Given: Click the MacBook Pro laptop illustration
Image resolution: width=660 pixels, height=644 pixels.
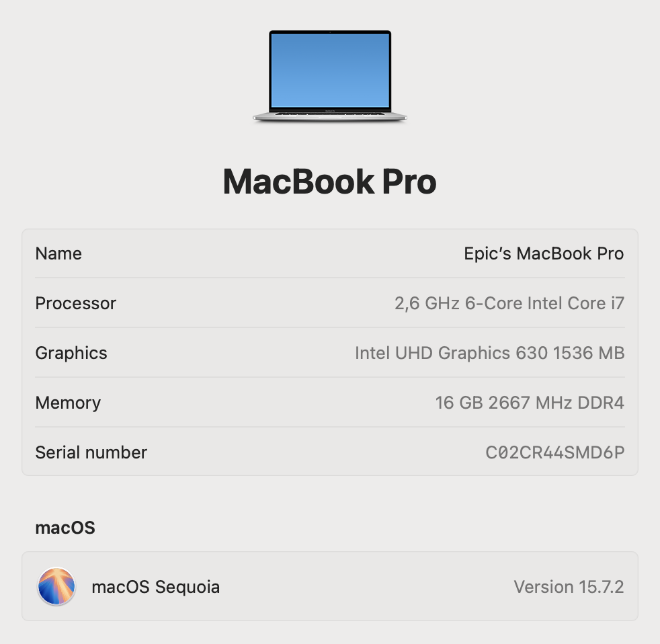Looking at the screenshot, I should (x=330, y=76).
